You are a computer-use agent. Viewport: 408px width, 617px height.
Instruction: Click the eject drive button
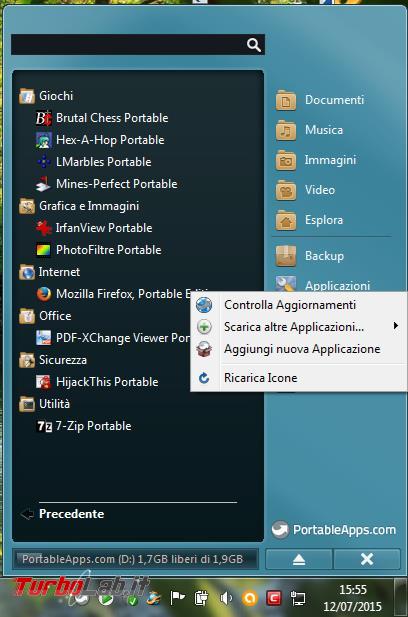tap(299, 559)
